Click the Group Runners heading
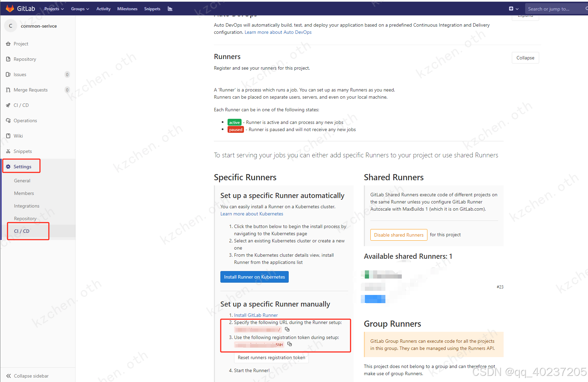Viewport: 588px width, 382px height. [392, 324]
